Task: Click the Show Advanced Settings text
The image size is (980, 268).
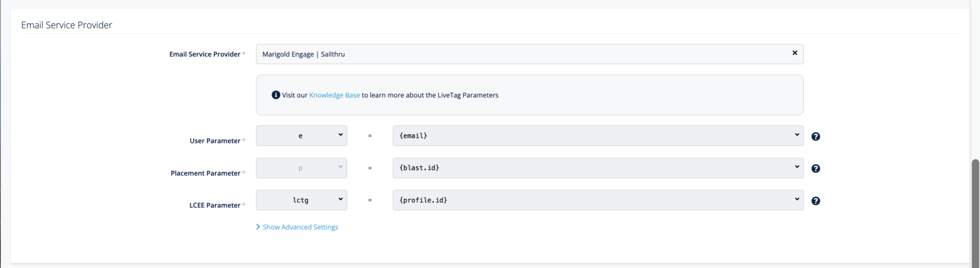Action: [x=300, y=227]
